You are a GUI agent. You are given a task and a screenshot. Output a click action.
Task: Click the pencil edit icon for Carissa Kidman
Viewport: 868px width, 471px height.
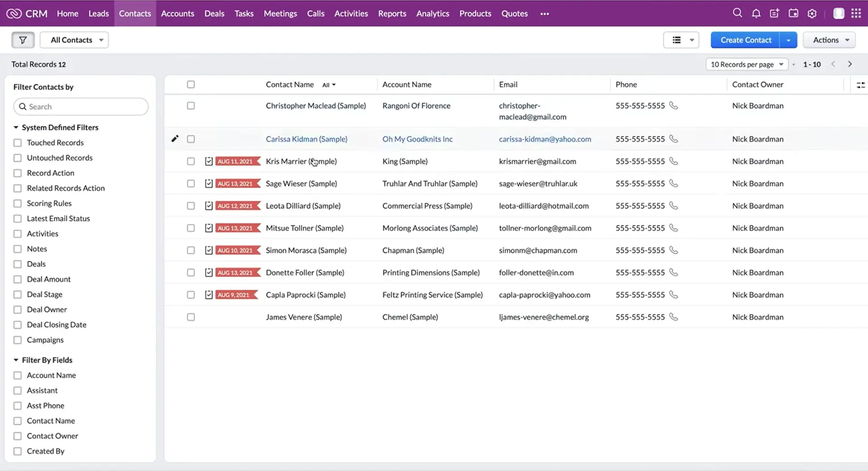175,138
